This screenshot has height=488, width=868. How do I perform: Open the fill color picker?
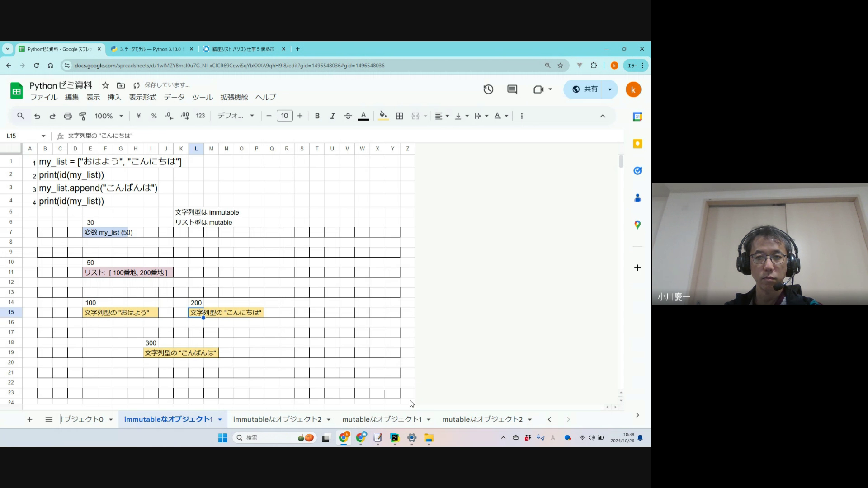pyautogui.click(x=383, y=116)
